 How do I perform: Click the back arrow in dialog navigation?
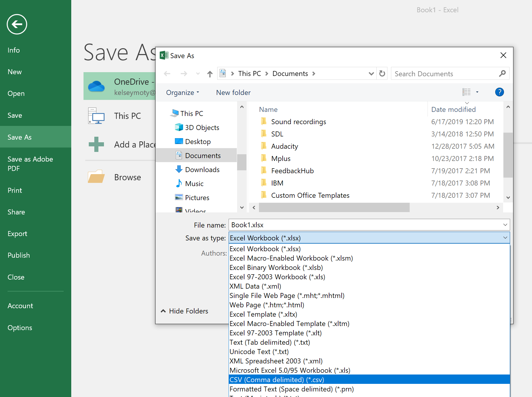[x=167, y=74]
